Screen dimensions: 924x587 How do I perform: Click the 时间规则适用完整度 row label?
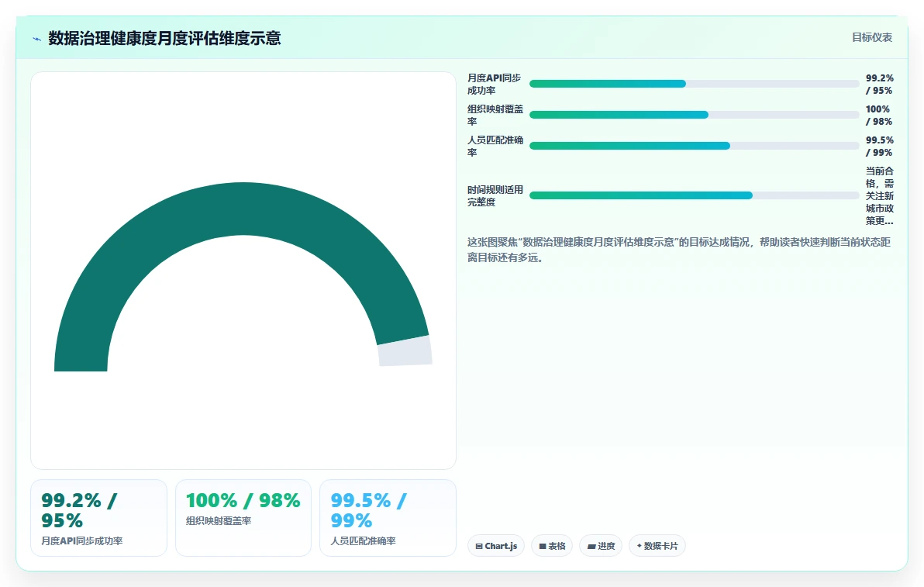click(x=495, y=195)
